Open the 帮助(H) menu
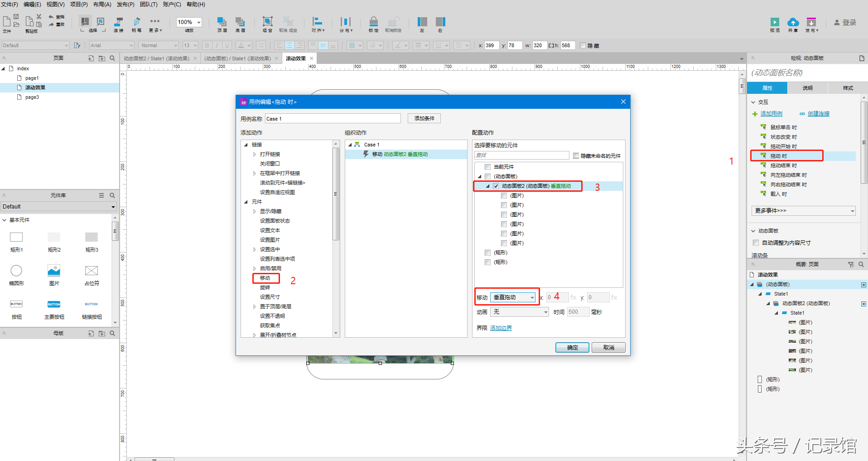The height and width of the screenshot is (461, 868). [196, 5]
